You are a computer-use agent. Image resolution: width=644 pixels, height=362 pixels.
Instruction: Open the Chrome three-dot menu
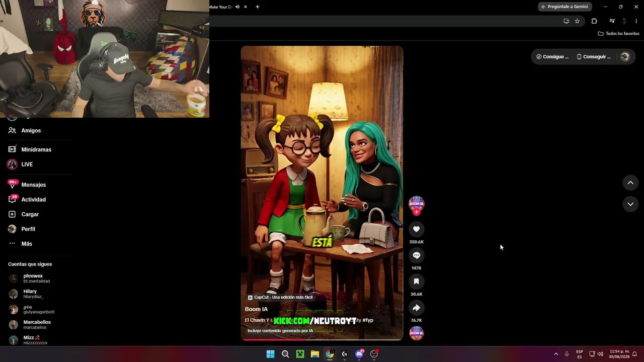point(636,21)
